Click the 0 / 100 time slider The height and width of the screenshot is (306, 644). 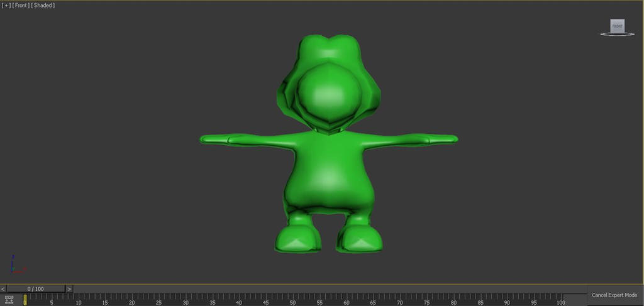36,289
